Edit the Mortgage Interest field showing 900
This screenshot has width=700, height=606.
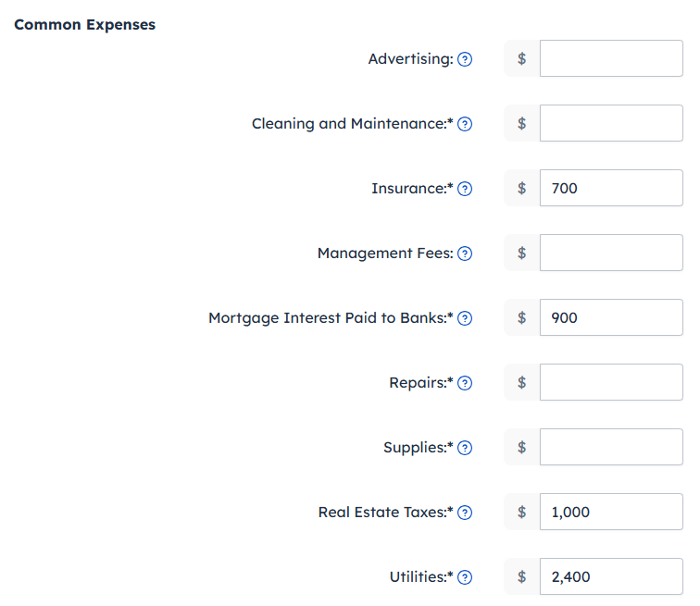[x=611, y=317]
